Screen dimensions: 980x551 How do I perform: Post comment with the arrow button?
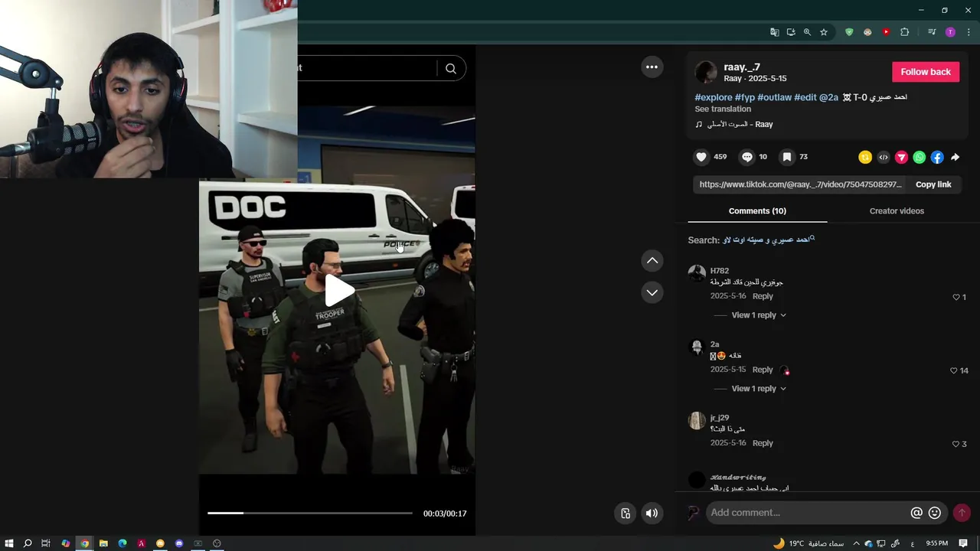click(962, 513)
